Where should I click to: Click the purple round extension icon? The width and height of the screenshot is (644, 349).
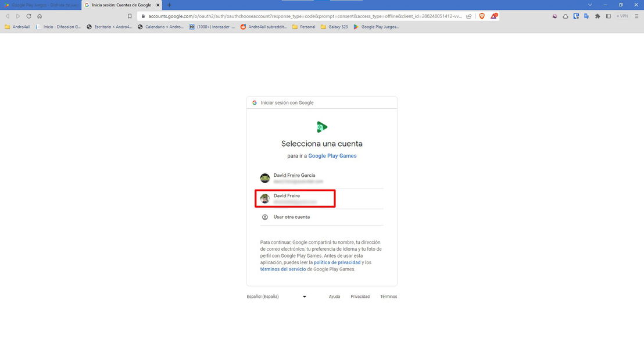[x=554, y=16]
